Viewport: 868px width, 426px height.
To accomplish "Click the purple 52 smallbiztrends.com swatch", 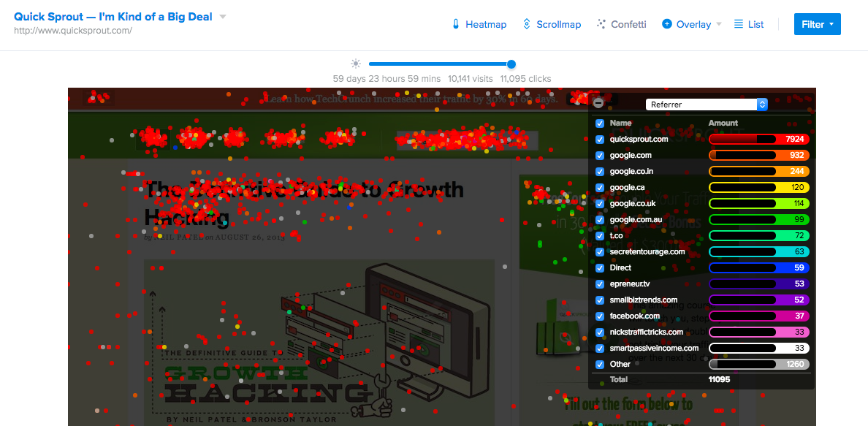I will tap(759, 300).
